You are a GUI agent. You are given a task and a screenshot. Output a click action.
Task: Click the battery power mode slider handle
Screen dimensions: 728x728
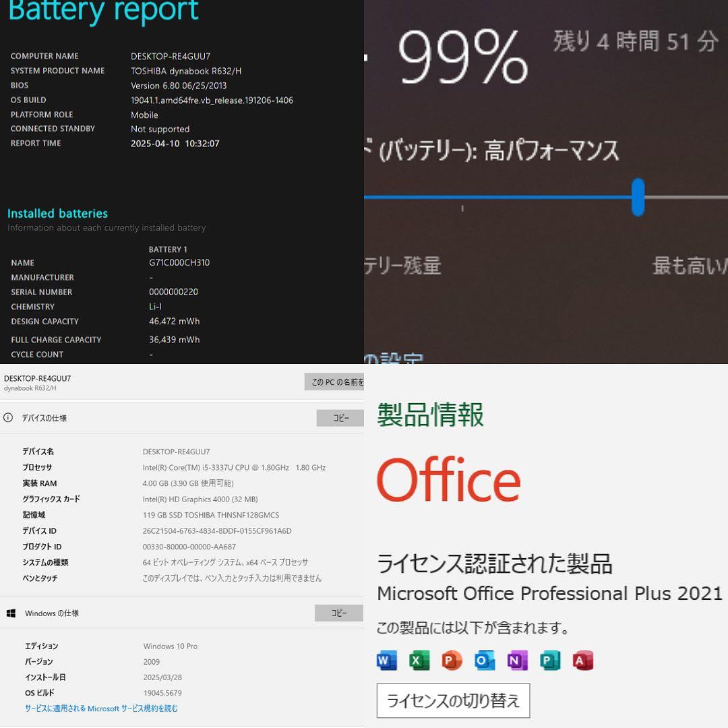point(638,197)
